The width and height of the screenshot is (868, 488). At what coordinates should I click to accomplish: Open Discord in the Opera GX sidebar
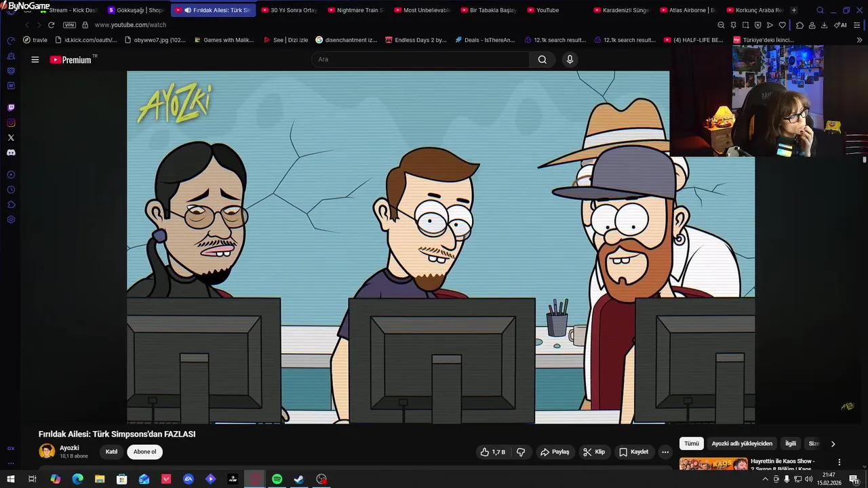[x=11, y=152]
